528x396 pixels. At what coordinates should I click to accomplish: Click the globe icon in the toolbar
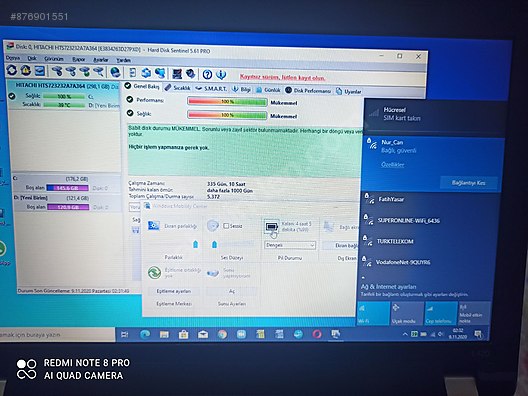pos(115,72)
